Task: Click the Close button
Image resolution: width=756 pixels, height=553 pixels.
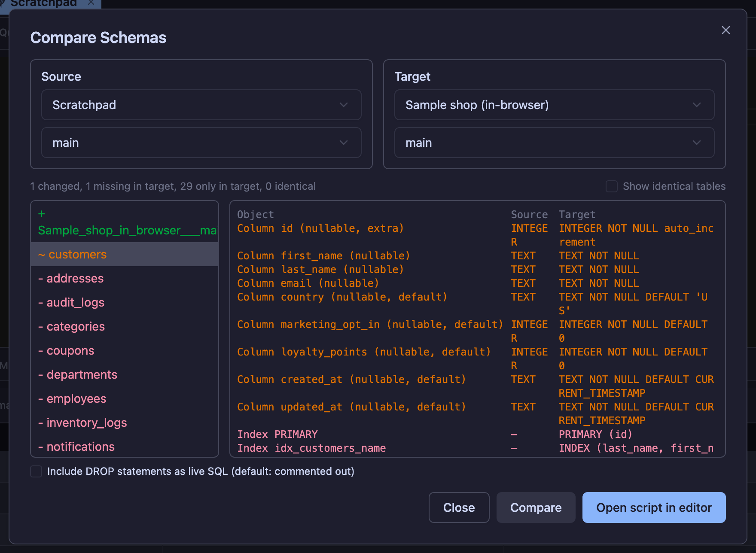Action: pyautogui.click(x=459, y=507)
